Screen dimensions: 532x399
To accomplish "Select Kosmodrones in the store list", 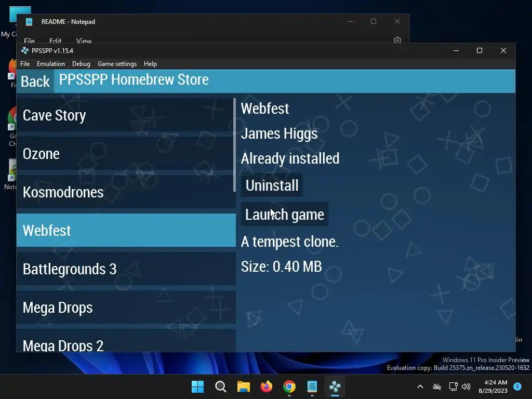I will [x=126, y=192].
